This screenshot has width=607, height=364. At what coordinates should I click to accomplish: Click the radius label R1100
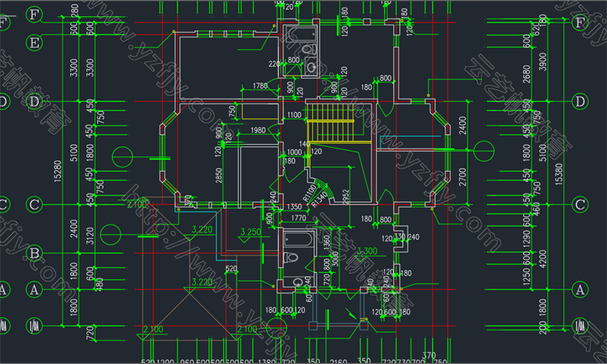(x=309, y=193)
